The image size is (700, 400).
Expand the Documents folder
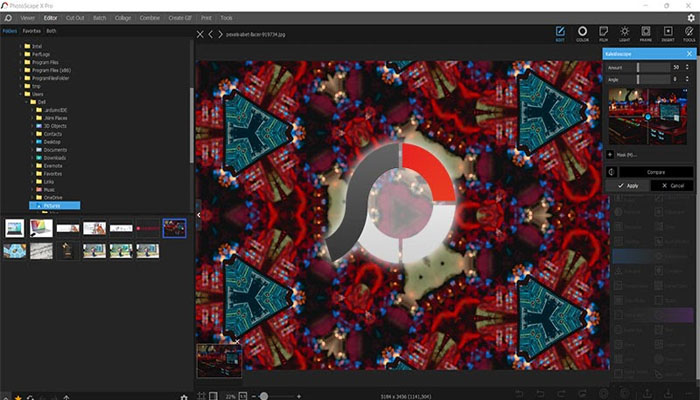(32, 150)
